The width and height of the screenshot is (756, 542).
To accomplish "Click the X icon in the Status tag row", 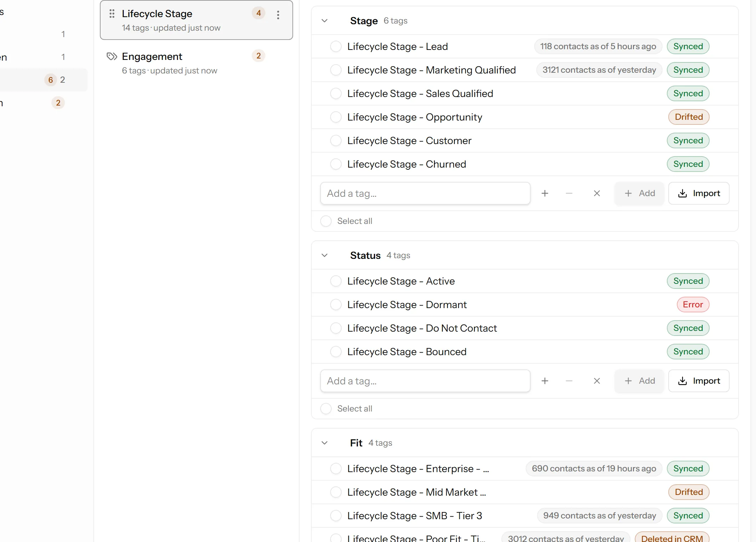I will pyautogui.click(x=597, y=381).
